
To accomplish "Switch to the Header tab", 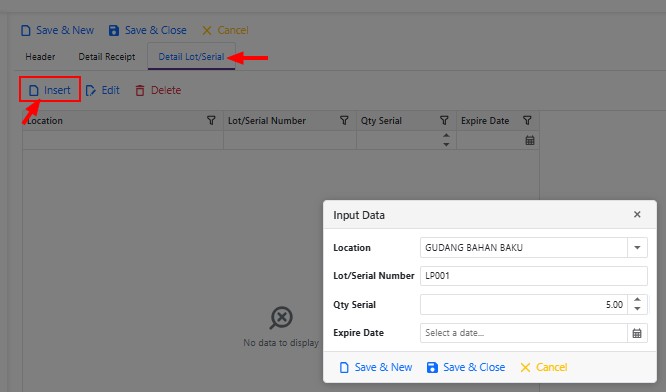I will pos(40,56).
